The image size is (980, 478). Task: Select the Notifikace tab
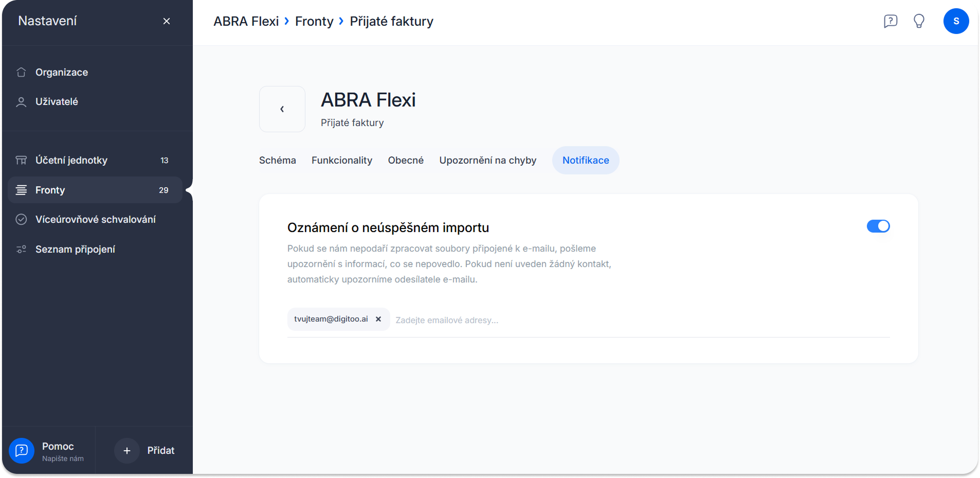pyautogui.click(x=586, y=160)
